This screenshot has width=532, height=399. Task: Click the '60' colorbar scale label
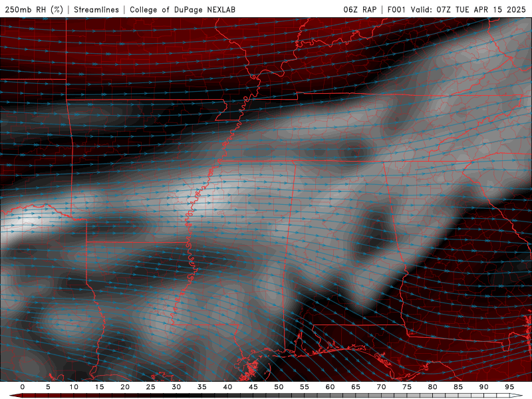coord(330,387)
